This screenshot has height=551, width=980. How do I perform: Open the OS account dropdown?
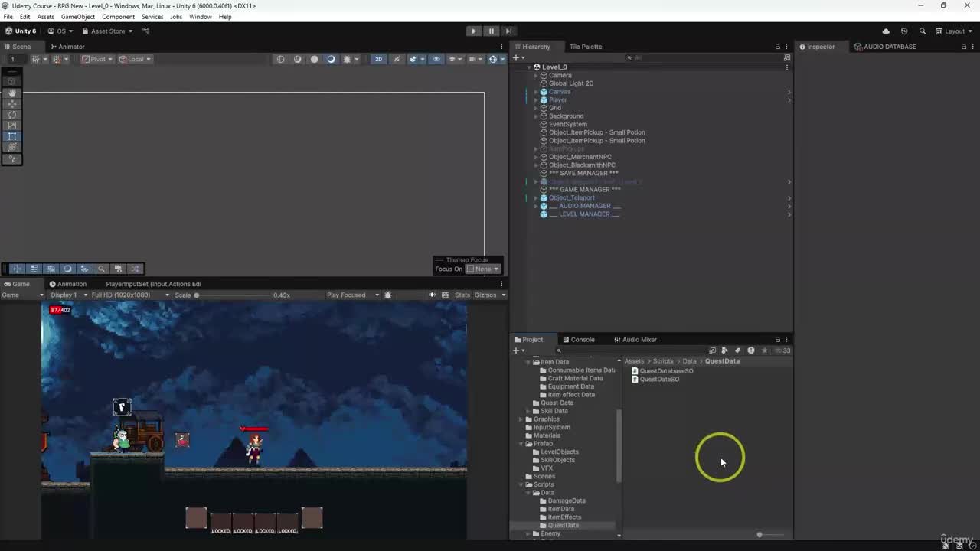click(x=60, y=31)
